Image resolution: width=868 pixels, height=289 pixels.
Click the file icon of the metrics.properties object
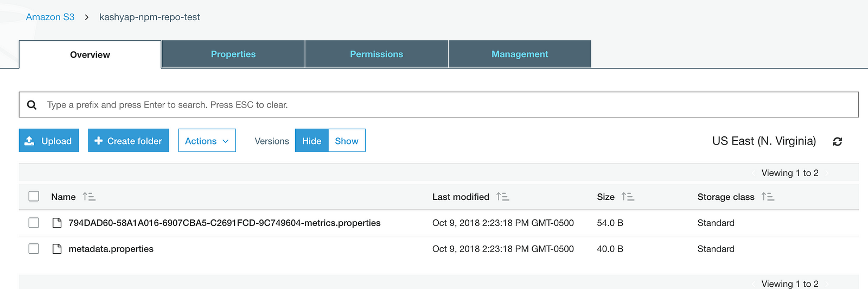[x=57, y=223]
